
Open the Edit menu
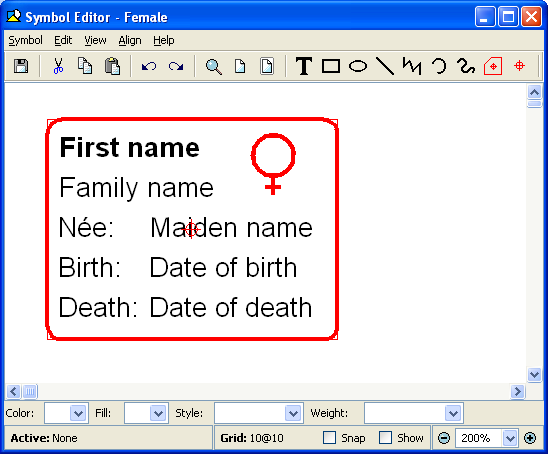[63, 40]
